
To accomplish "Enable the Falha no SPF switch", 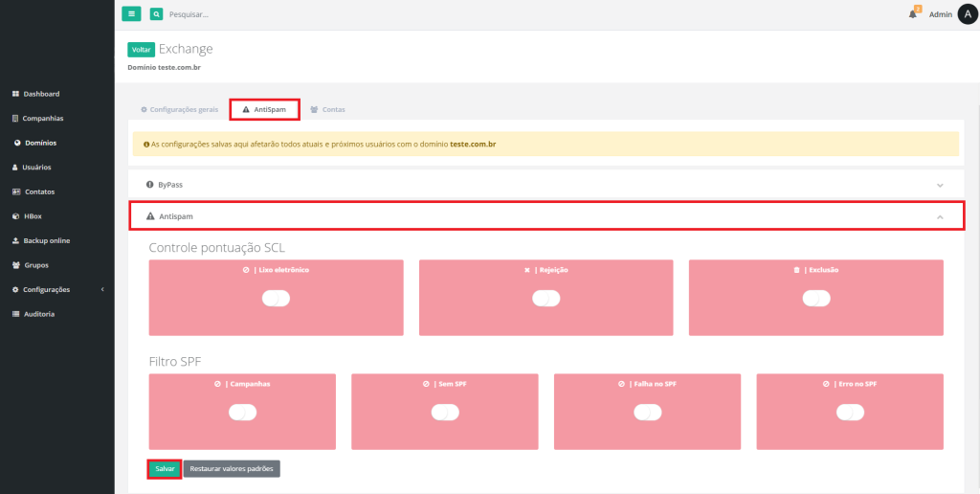I will click(648, 412).
